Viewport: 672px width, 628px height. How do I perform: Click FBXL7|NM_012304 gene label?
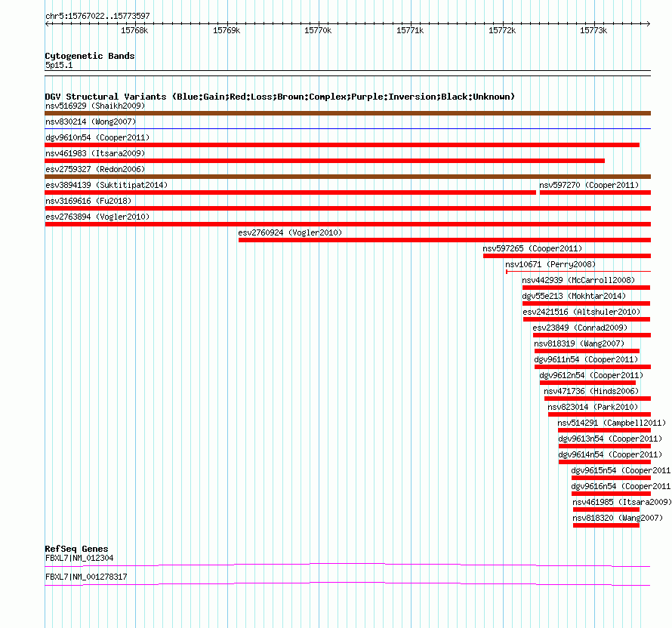coord(79,558)
